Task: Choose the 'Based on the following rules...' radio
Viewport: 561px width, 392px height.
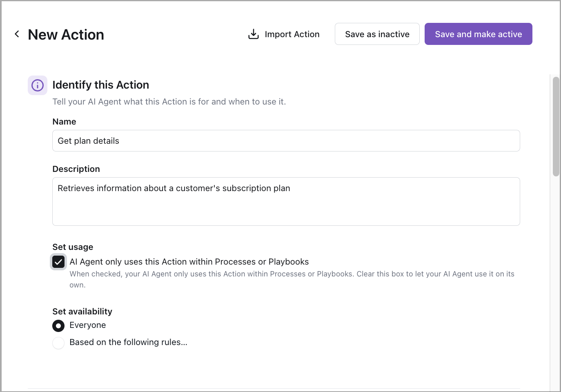Action: (58, 343)
